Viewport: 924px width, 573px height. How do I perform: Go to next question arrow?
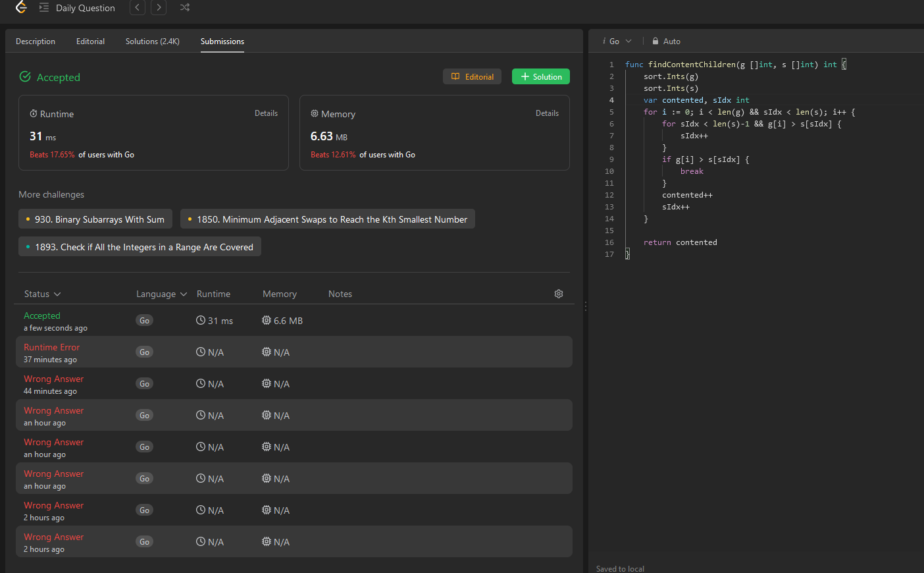point(159,8)
